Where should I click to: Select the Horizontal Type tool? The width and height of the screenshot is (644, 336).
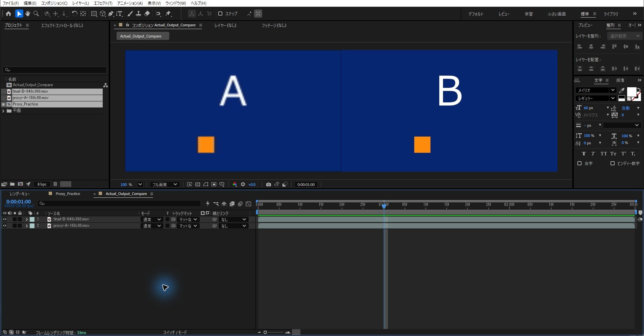click(x=119, y=14)
